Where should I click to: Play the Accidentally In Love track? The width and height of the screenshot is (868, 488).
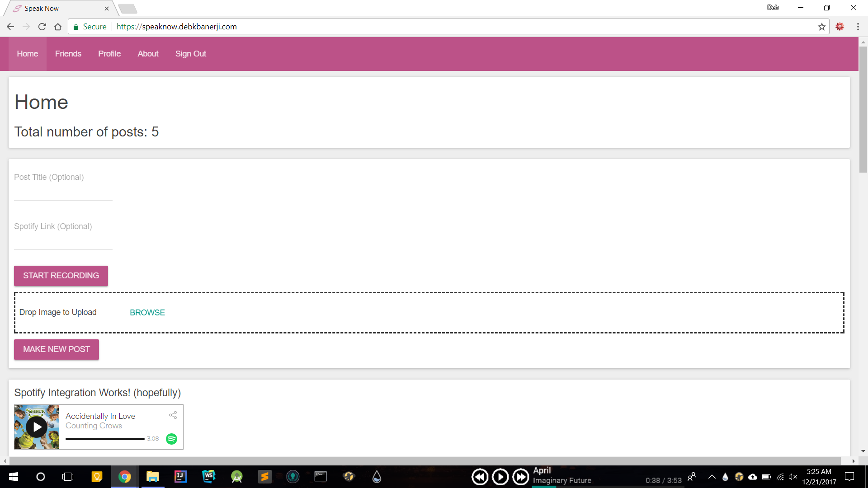(37, 427)
